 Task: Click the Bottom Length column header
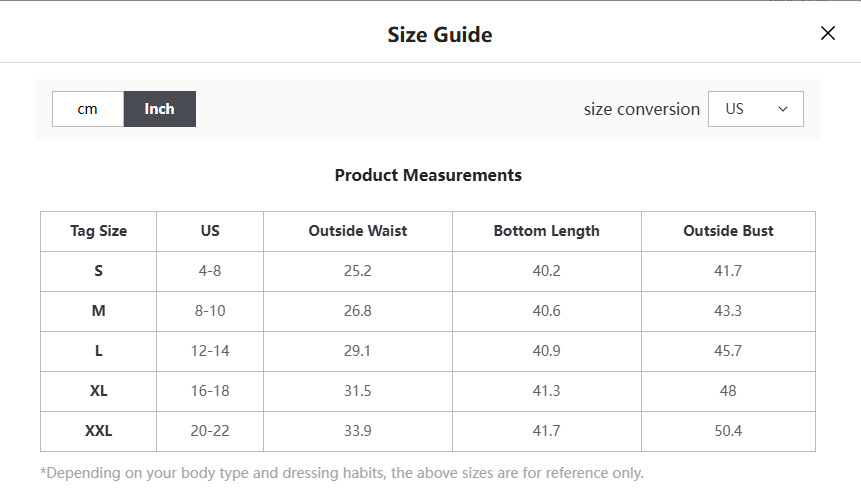pos(547,231)
